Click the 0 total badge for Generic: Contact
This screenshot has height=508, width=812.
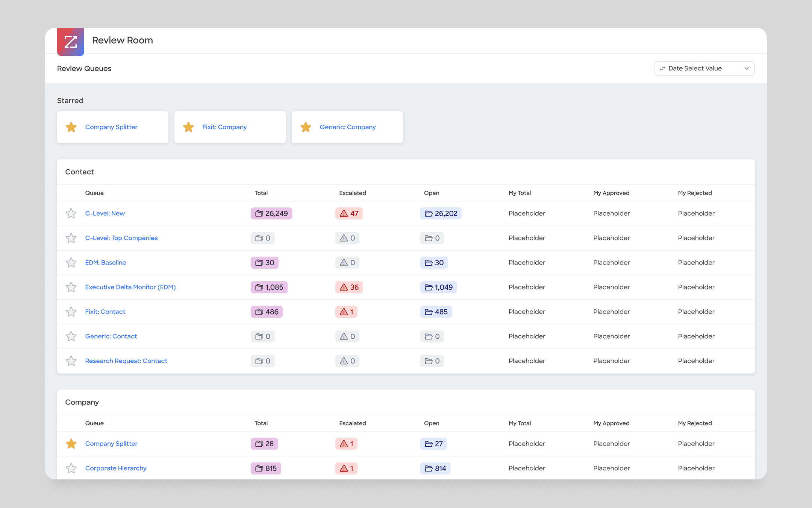click(x=263, y=336)
